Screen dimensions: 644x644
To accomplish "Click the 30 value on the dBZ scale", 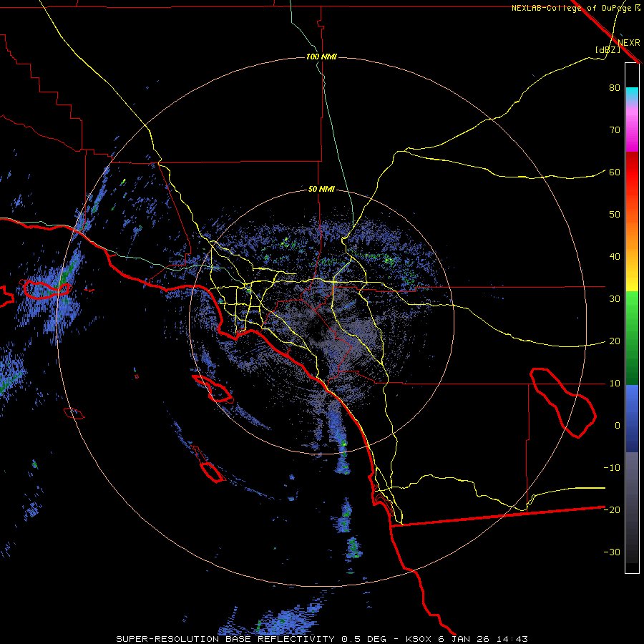I will coord(615,299).
